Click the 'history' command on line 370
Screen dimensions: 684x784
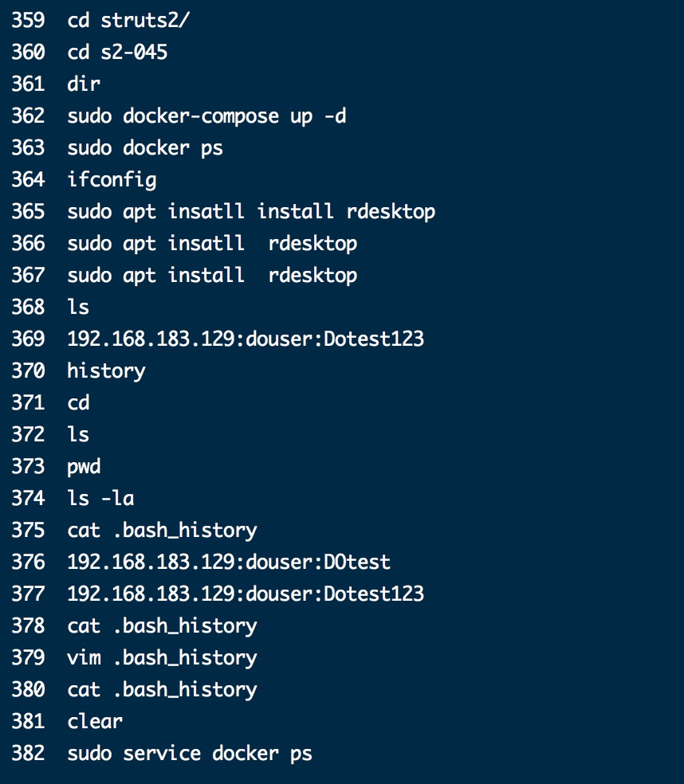pos(107,371)
